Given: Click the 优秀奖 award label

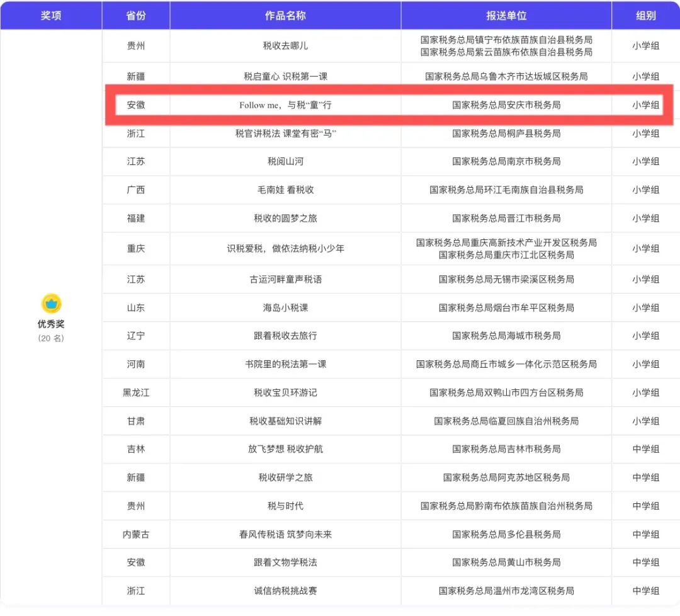Looking at the screenshot, I should tap(51, 324).
